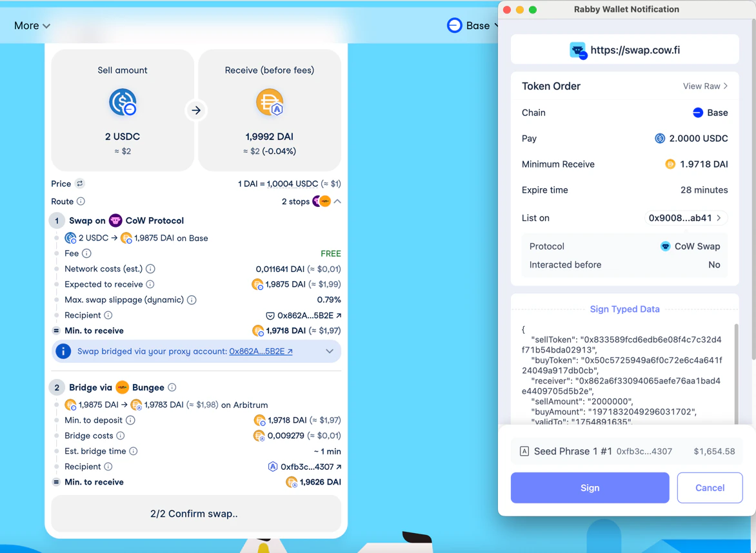This screenshot has width=756, height=553.
Task: Show info for Min. to deposit
Action: pos(130,420)
